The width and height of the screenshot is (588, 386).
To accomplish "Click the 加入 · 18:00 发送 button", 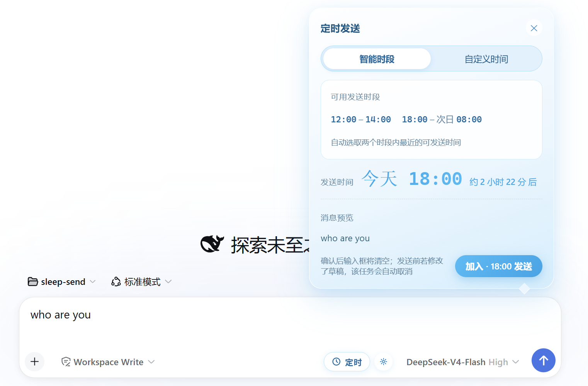I will [x=498, y=266].
